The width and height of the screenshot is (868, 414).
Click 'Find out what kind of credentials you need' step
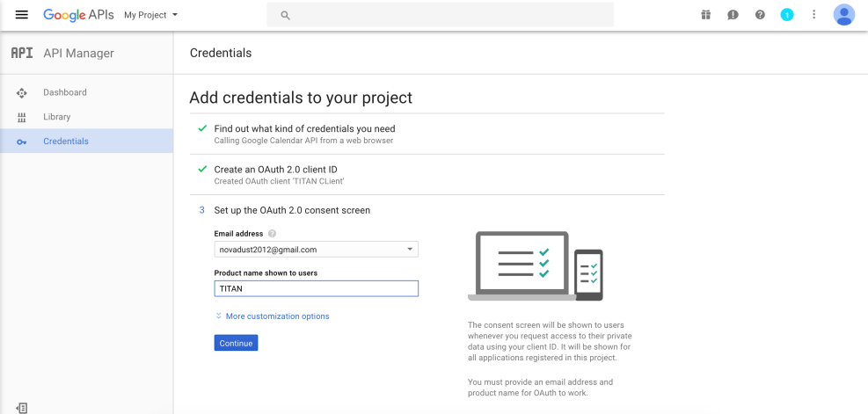304,128
